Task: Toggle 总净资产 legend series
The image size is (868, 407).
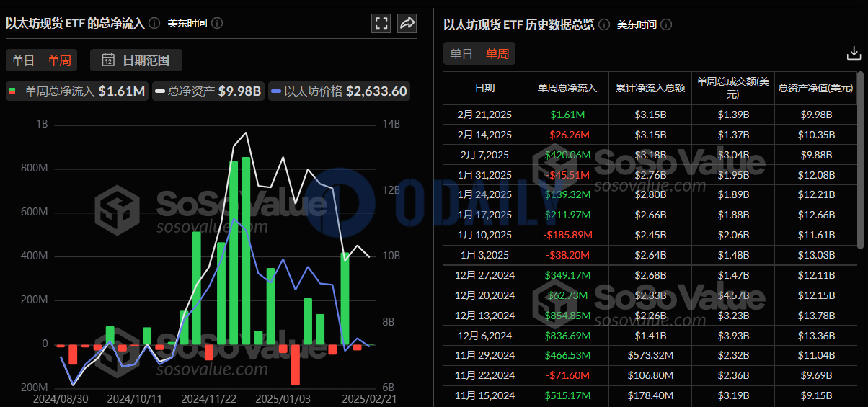Action: pyautogui.click(x=208, y=91)
